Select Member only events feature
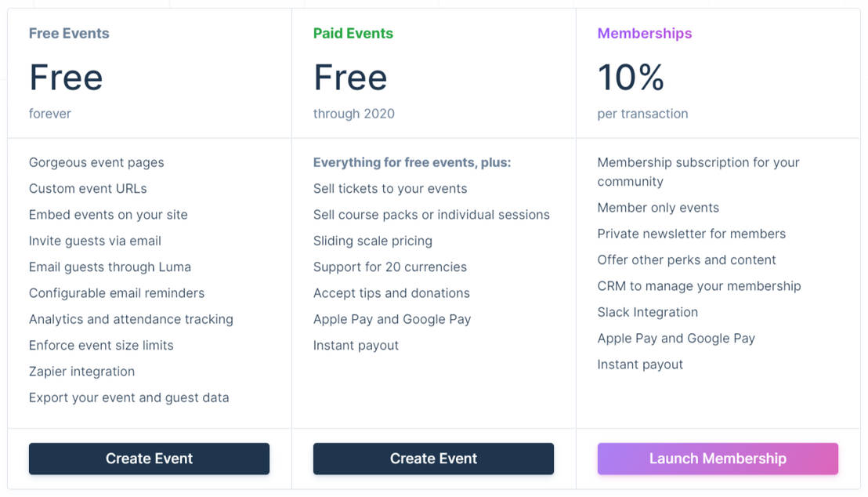 click(x=659, y=207)
